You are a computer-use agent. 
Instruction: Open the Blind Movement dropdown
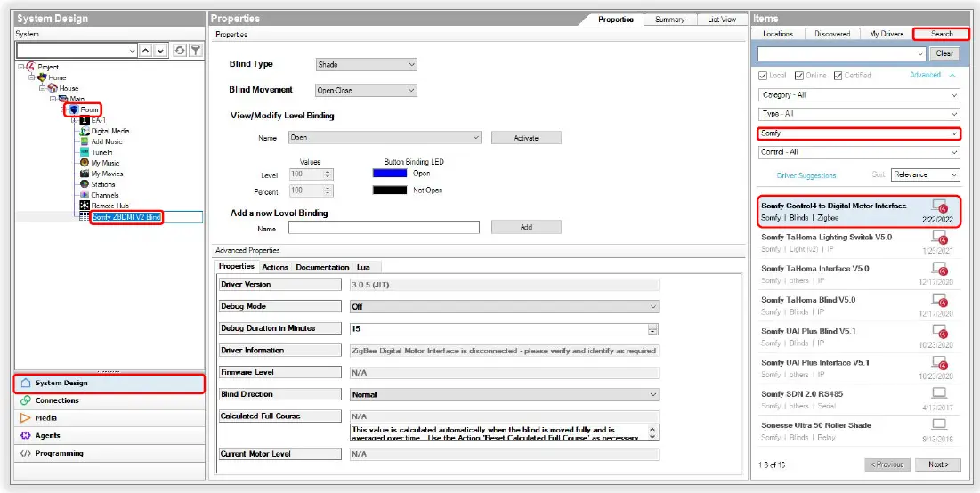(x=366, y=91)
